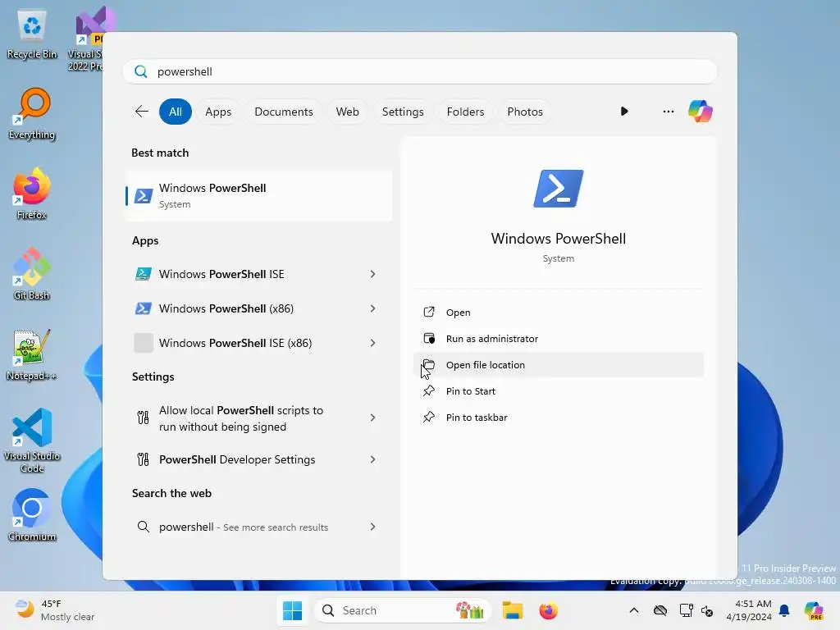Launch the Git Bash desktop icon
Viewport: 840px width, 630px height.
pyautogui.click(x=32, y=274)
